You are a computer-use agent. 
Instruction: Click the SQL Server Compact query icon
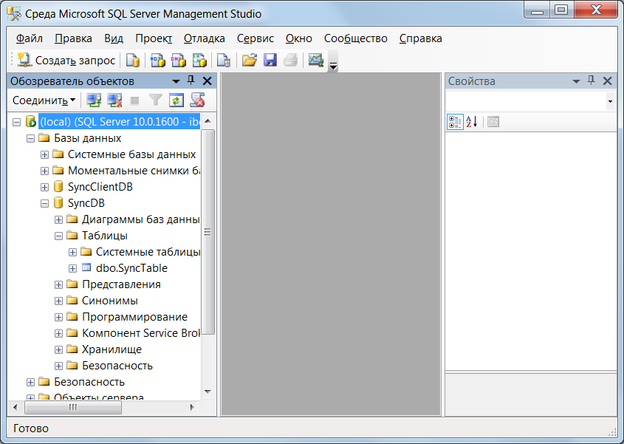point(224,60)
